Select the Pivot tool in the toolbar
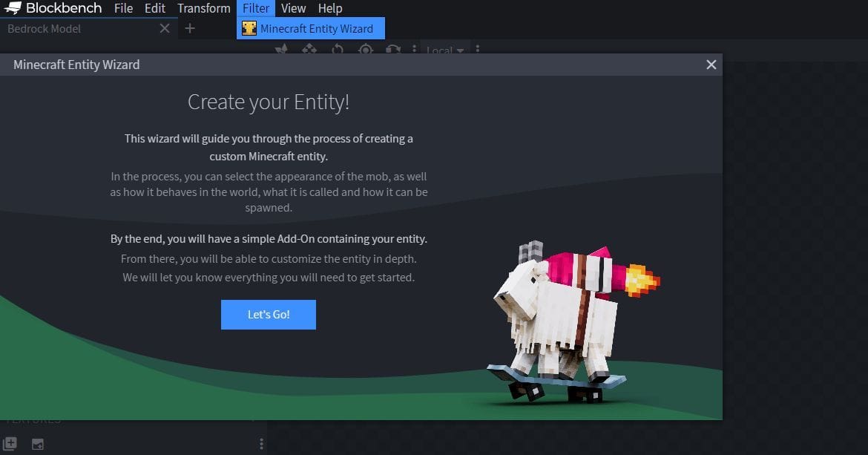The image size is (868, 455). pos(365,49)
